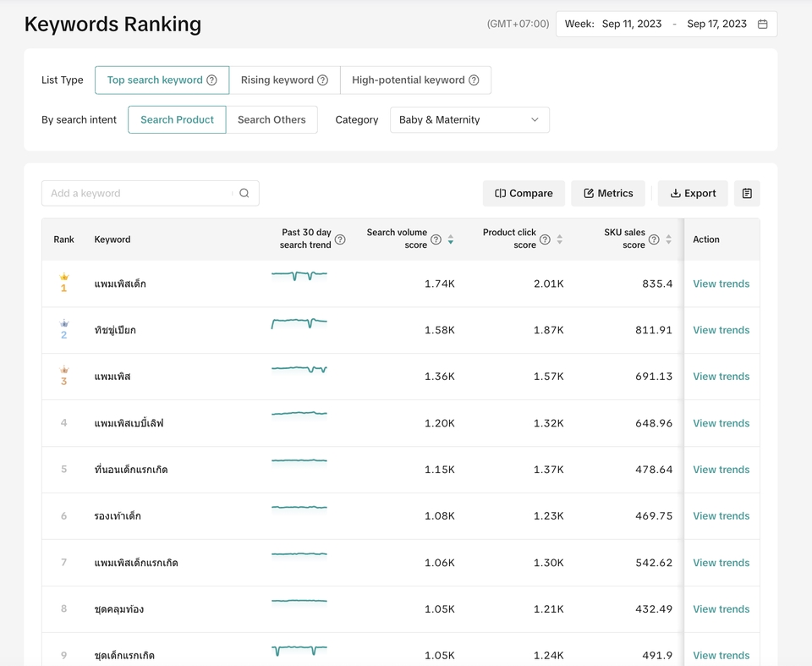812x666 pixels.
Task: Sort by Search volume score arrows
Action: [x=451, y=239]
